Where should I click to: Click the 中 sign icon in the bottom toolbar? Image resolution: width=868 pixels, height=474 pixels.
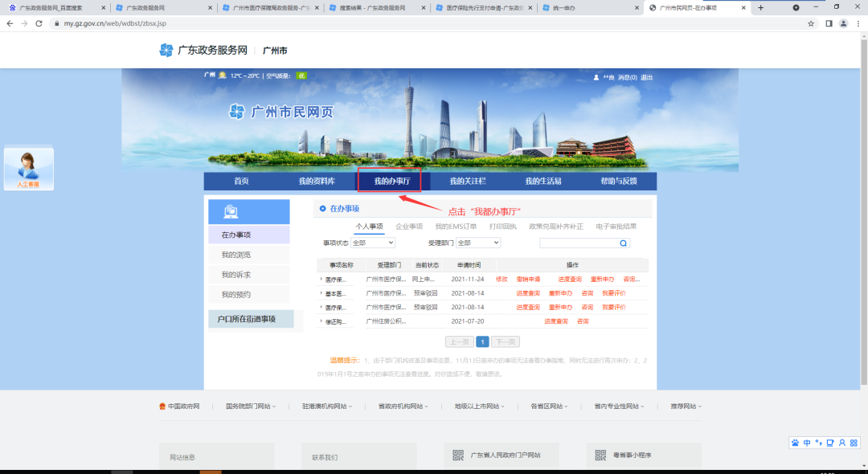[807, 443]
